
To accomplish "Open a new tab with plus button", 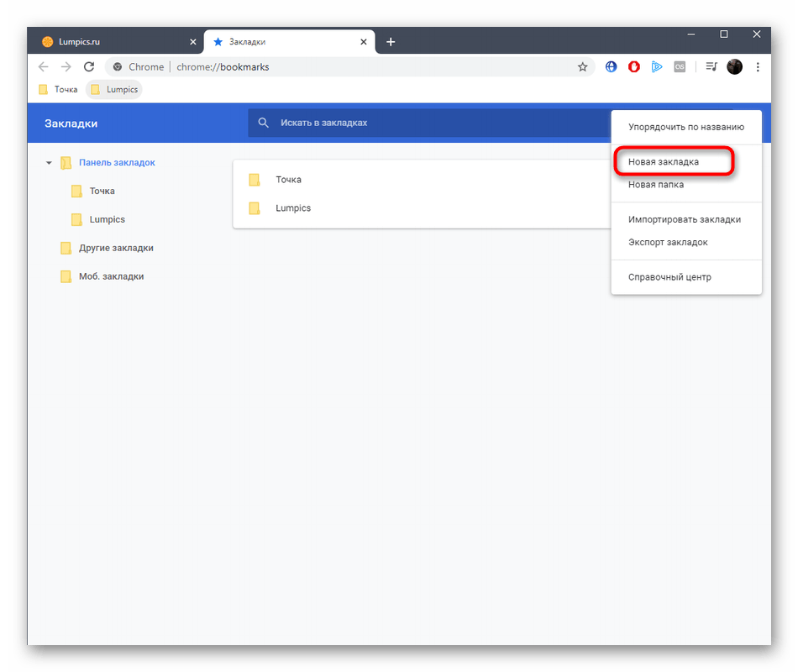I will [391, 42].
